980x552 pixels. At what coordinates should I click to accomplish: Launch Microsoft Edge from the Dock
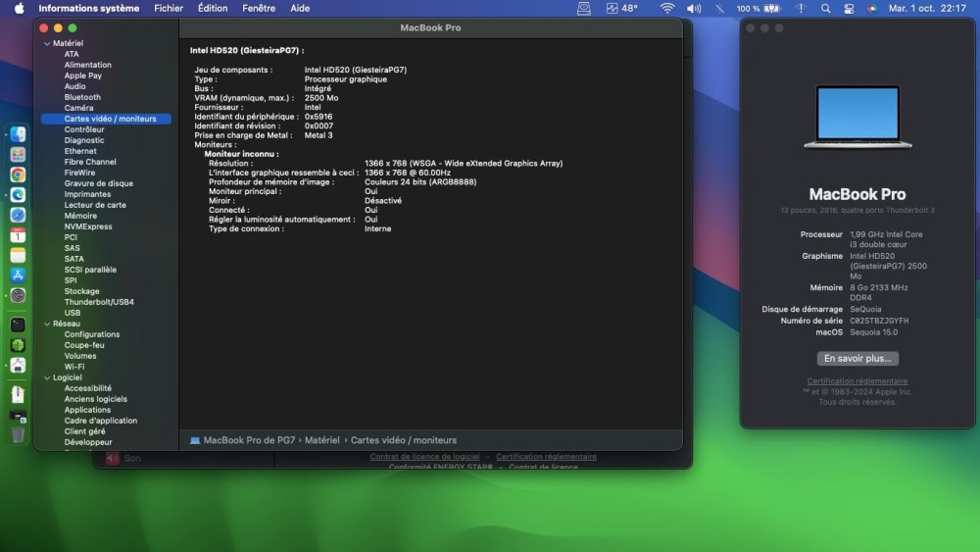[18, 195]
